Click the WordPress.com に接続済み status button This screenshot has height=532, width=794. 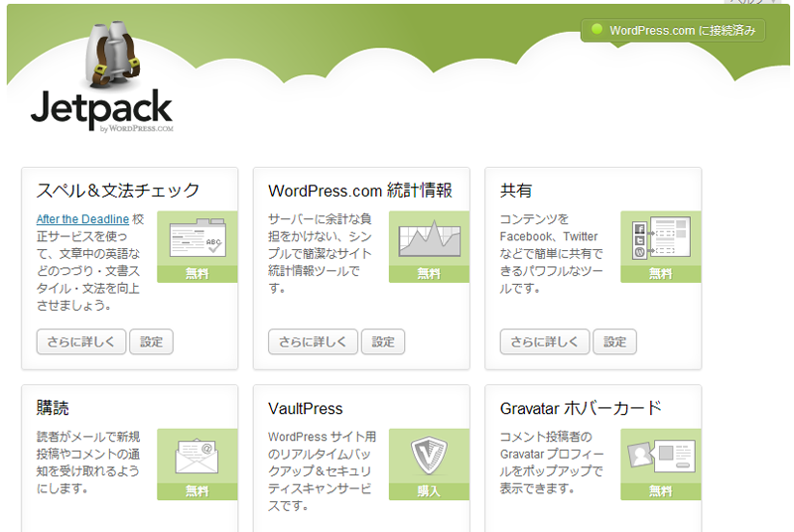click(673, 31)
